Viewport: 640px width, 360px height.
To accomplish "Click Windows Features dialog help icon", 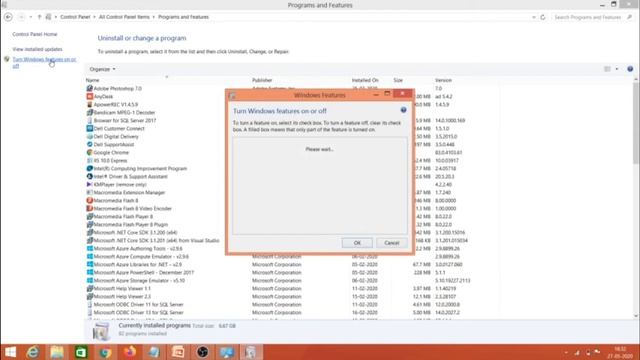I will coord(403,110).
